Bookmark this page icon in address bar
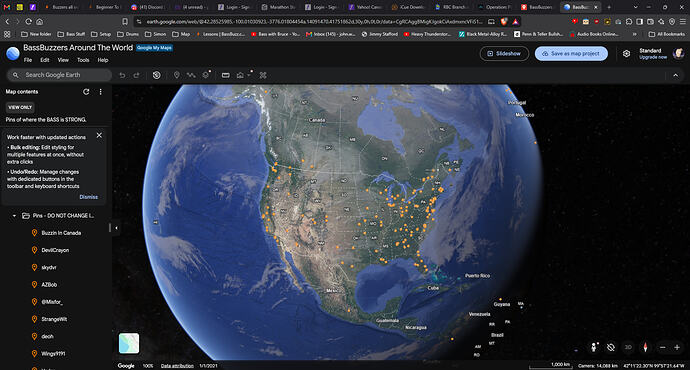690x370 pixels. (125, 22)
